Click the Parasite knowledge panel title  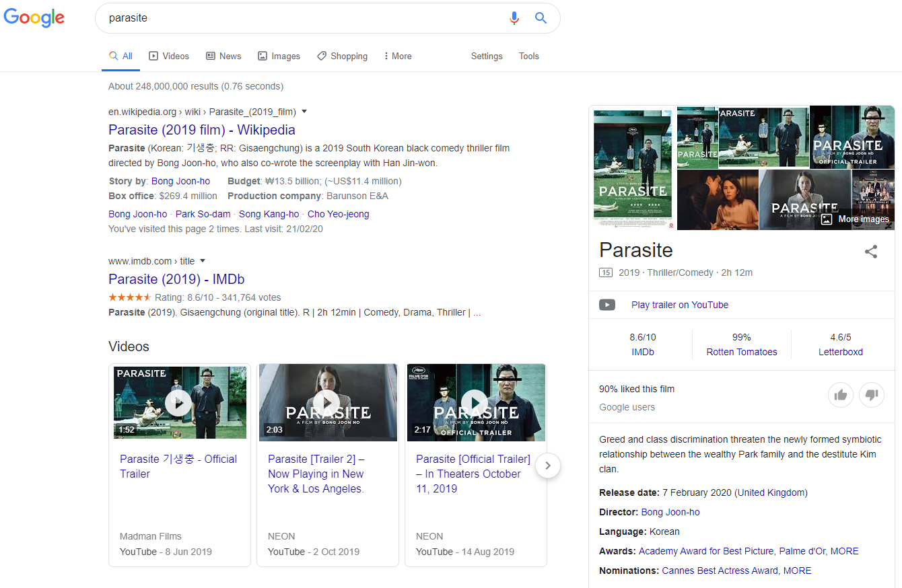[x=636, y=250]
